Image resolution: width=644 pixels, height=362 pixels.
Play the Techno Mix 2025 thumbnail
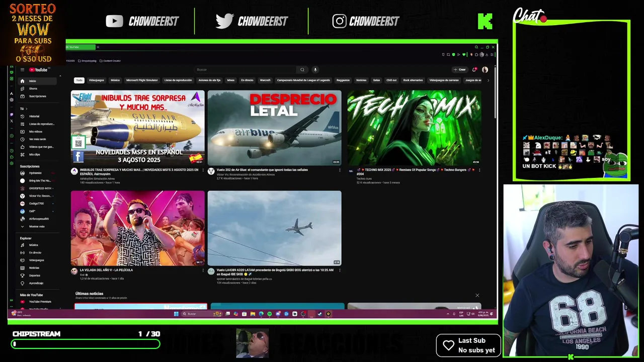414,128
